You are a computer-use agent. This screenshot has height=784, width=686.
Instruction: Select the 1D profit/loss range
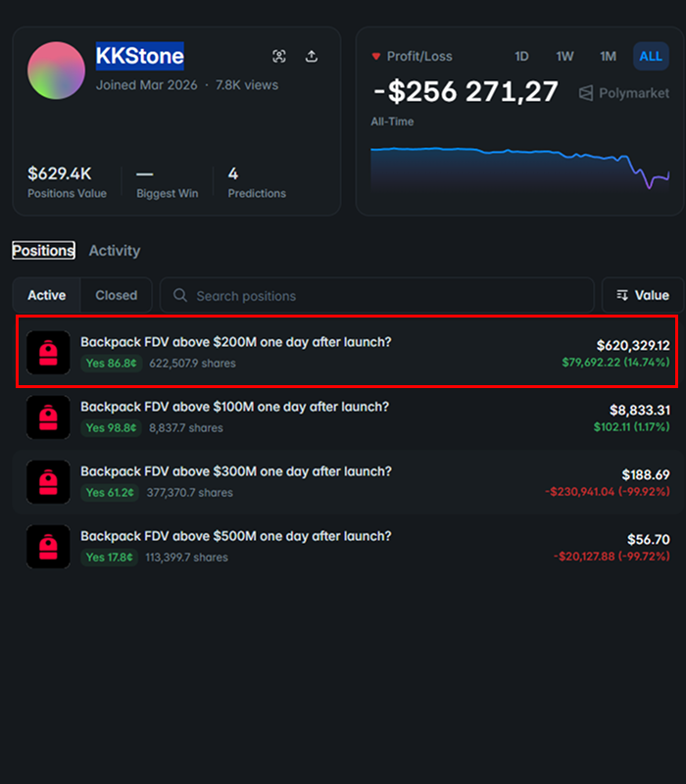click(521, 57)
